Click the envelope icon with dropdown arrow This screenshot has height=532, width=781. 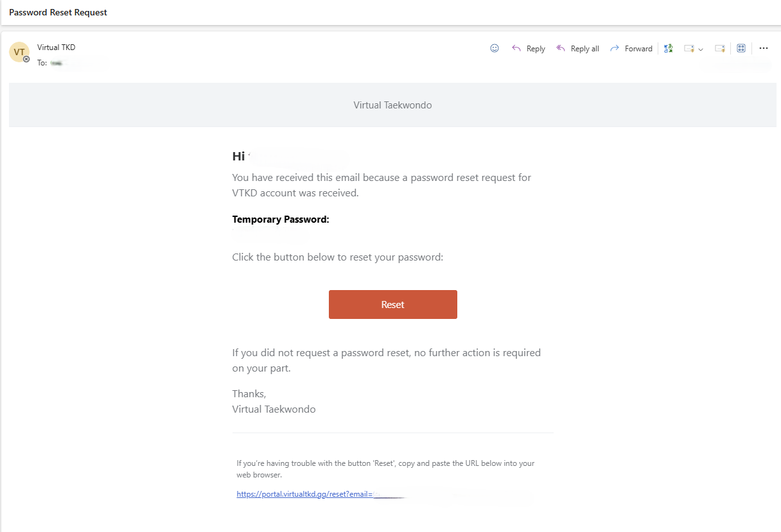coord(689,48)
